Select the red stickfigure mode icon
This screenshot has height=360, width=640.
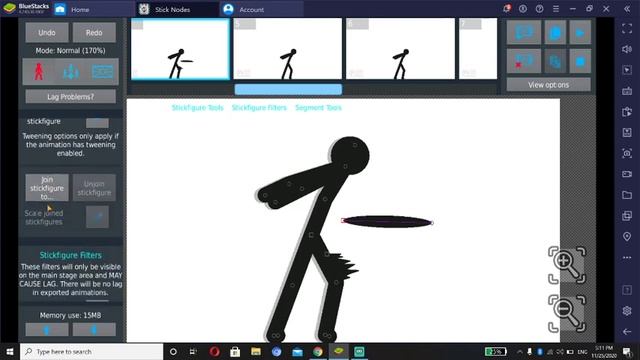coord(39,72)
